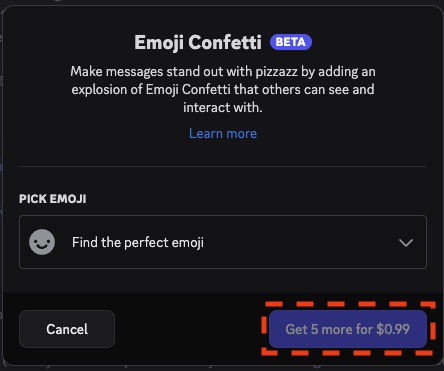Viewport: 444px width, 371px height.
Task: Click the downward chevron in emoji picker
Action: (x=406, y=243)
